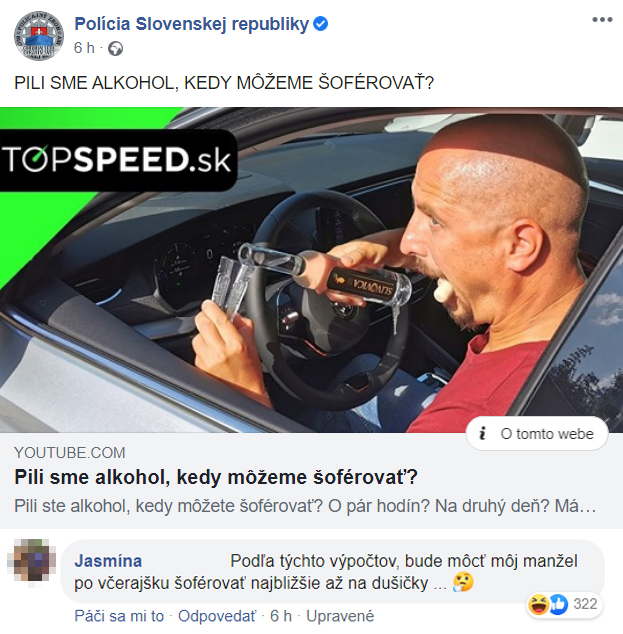
Task: View the 'Upravené' edit history
Action: point(340,616)
